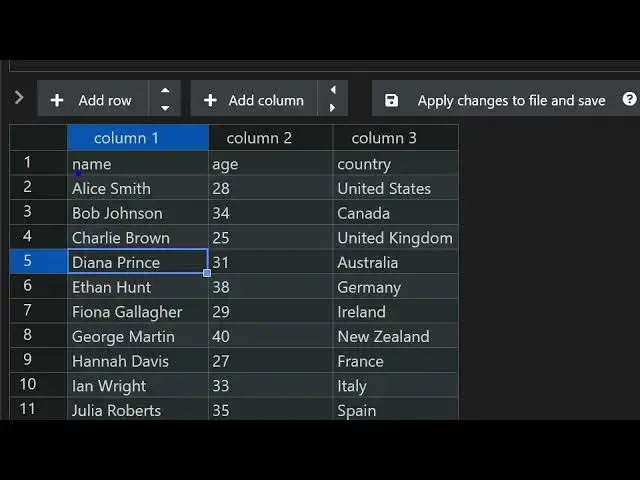The width and height of the screenshot is (640, 480).
Task: Select the 'Ethan Hunt' cell
Action: pyautogui.click(x=138, y=287)
